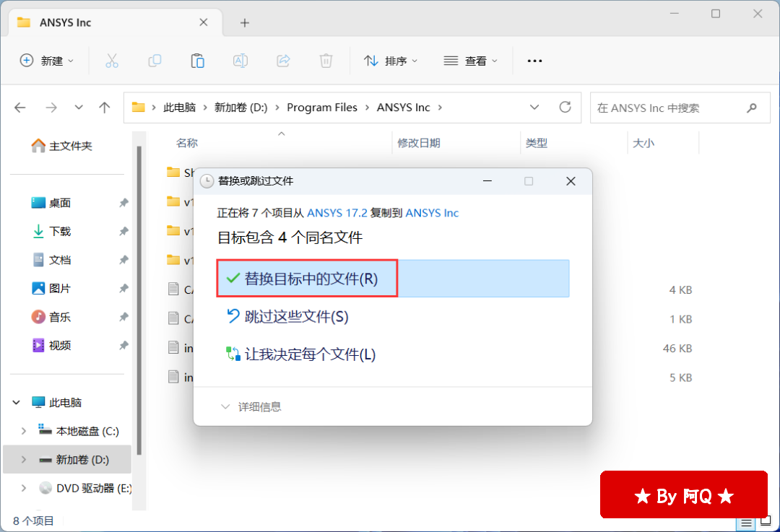Viewport: 780px width, 532px height.
Task: Click ANSYS Inc in address breadcrumb
Action: 404,108
